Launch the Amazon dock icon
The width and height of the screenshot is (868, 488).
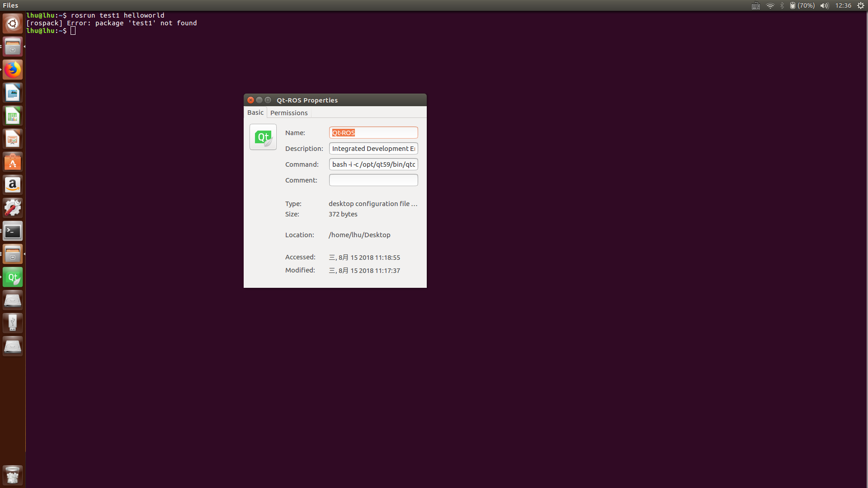pos(13,185)
